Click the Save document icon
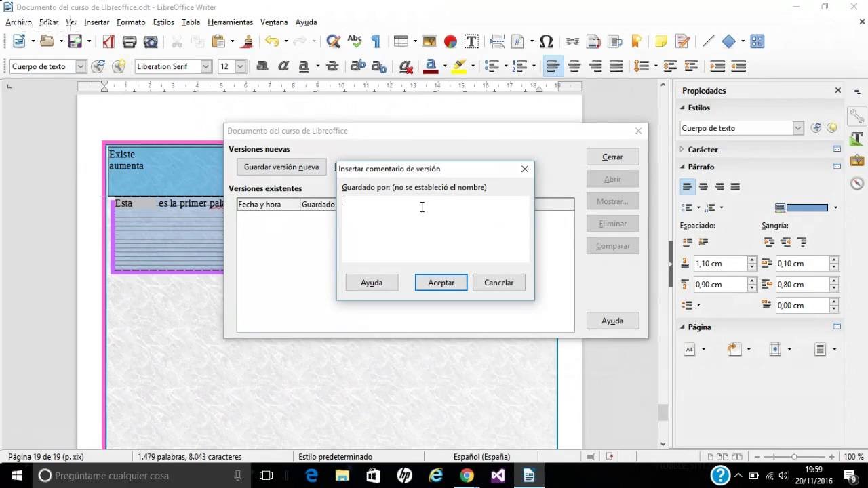This screenshot has width=868, height=488. pos(75,41)
